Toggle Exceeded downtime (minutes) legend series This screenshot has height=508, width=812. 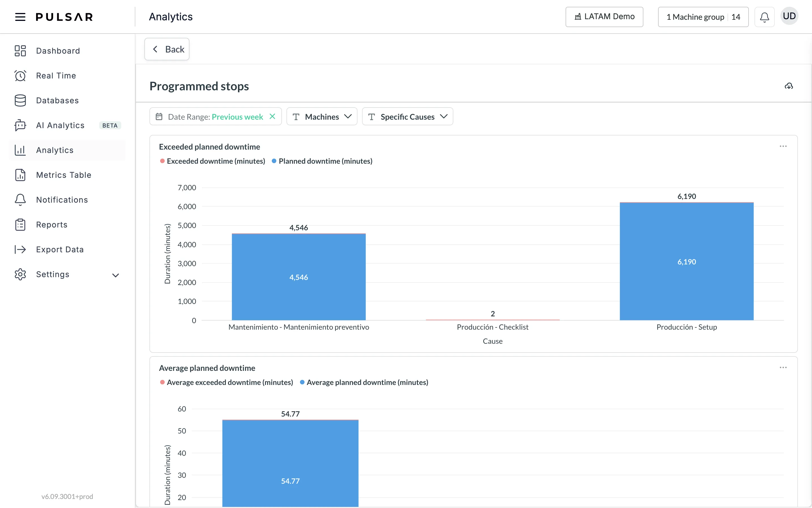point(212,161)
